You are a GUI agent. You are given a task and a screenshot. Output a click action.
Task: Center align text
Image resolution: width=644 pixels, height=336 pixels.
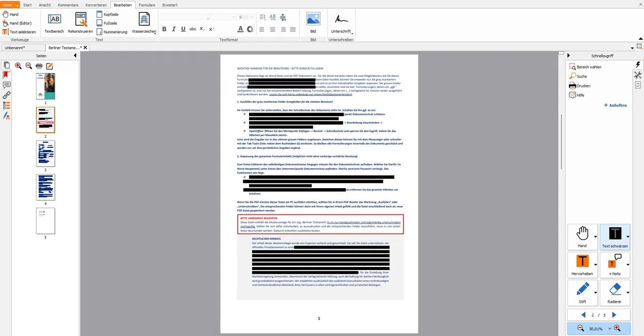[273, 29]
